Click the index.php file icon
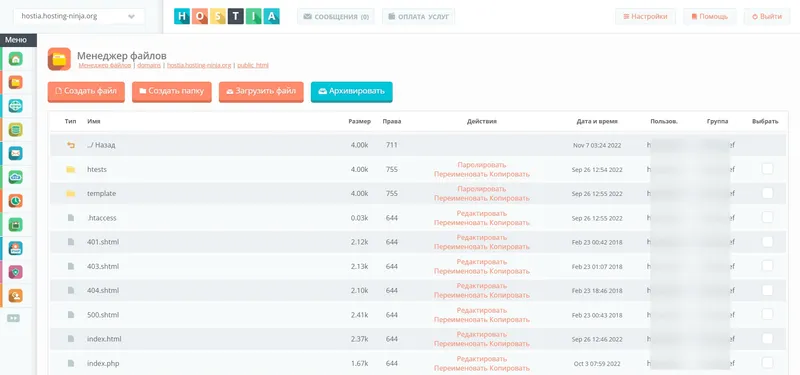Image resolution: width=800 pixels, height=375 pixels. point(71,363)
